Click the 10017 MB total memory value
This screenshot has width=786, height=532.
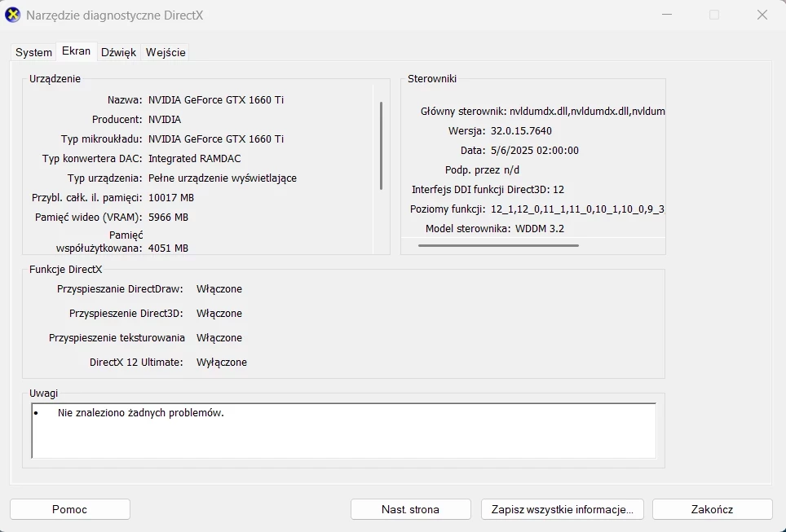coord(171,197)
